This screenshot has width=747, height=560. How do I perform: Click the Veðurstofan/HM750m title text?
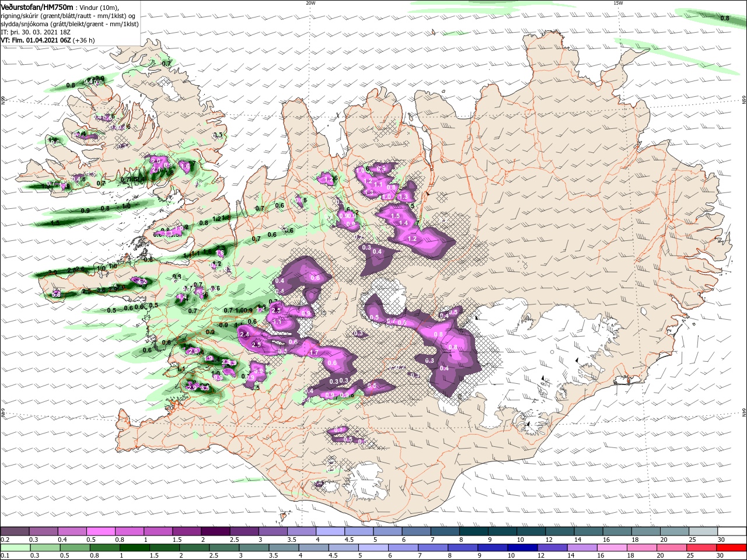point(37,6)
